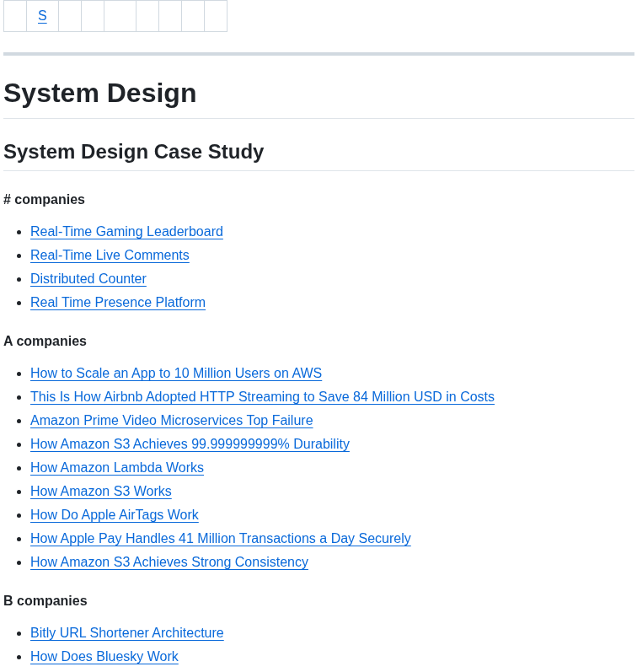Open How to Scale an App on AWS link
The height and width of the screenshot is (672, 637).
pos(176,373)
